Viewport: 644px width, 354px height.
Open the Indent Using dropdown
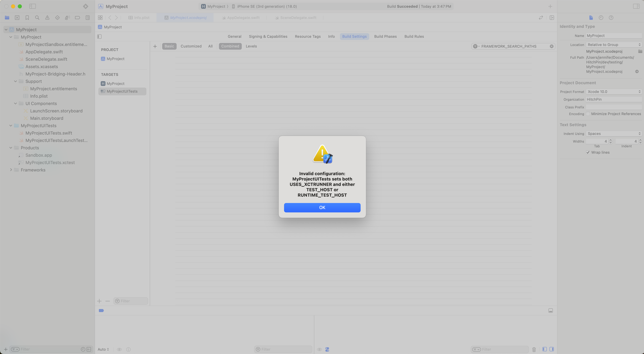coord(614,134)
